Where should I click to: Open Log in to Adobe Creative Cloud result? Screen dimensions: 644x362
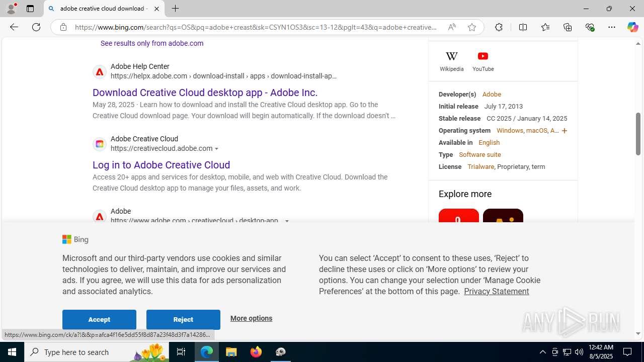point(161,165)
